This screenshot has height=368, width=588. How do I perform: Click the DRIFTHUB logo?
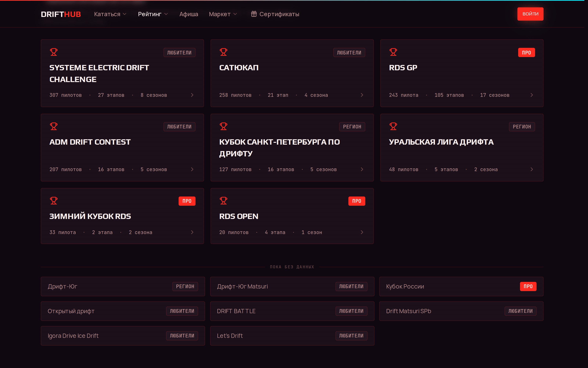pos(61,14)
